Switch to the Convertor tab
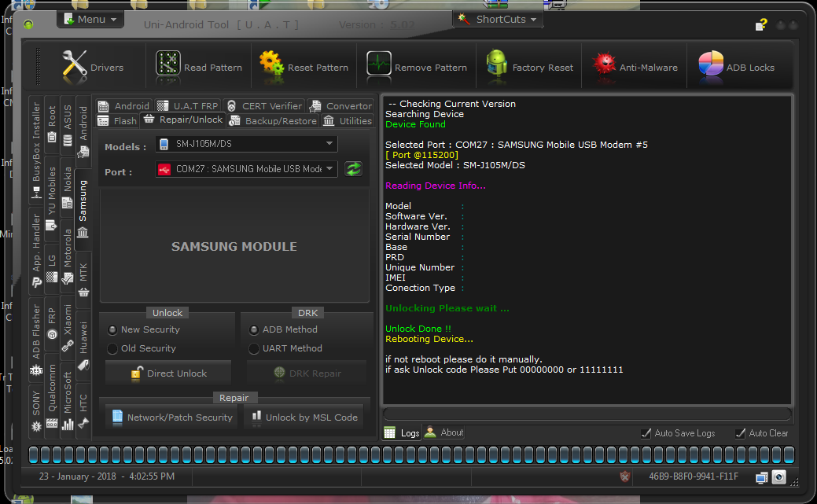 (340, 106)
